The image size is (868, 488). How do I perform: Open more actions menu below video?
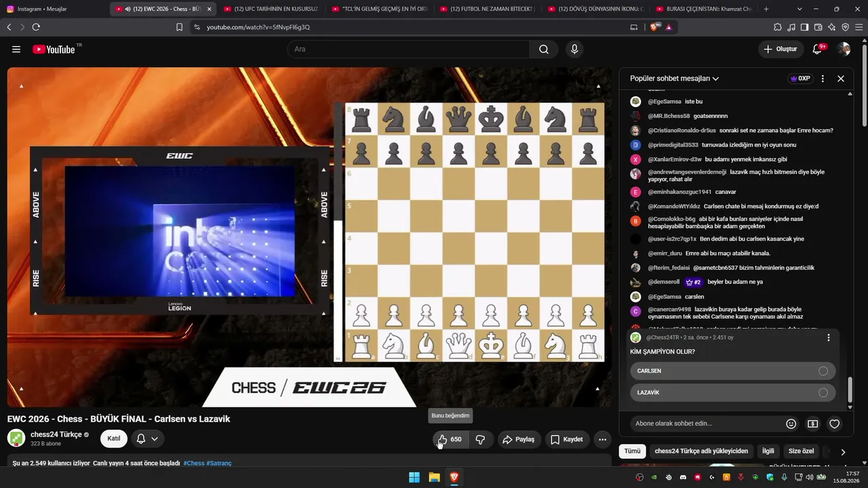(x=602, y=439)
